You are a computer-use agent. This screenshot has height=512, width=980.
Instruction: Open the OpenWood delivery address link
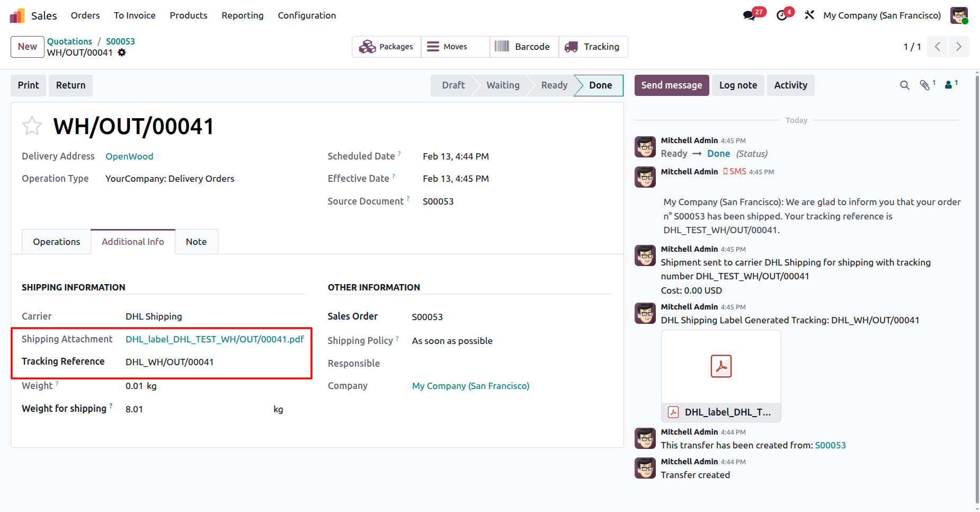click(129, 156)
